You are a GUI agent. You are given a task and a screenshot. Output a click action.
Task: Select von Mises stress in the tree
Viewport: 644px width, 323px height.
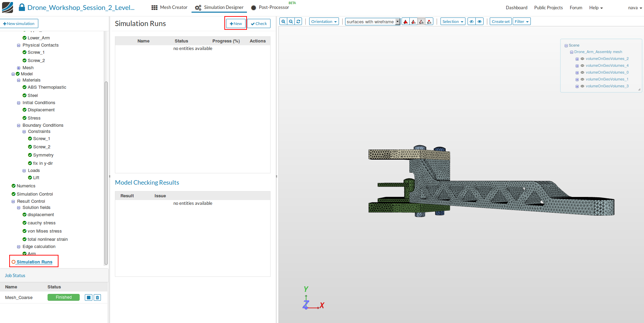pos(44,231)
